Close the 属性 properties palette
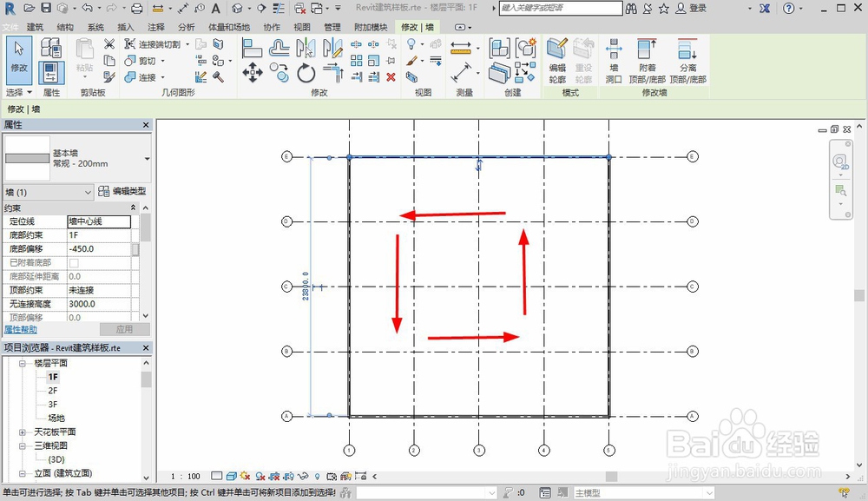 click(146, 125)
